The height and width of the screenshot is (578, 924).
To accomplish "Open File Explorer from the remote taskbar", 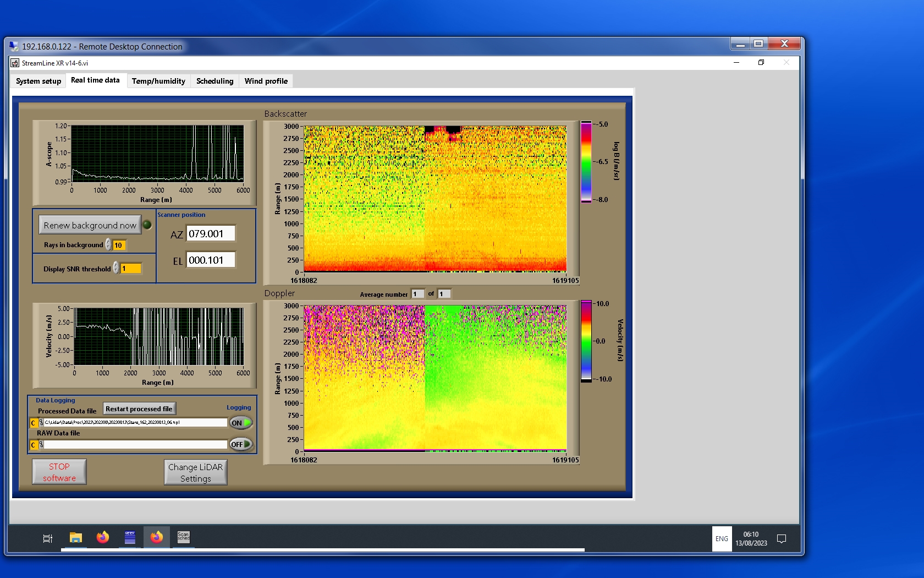I will [x=76, y=538].
